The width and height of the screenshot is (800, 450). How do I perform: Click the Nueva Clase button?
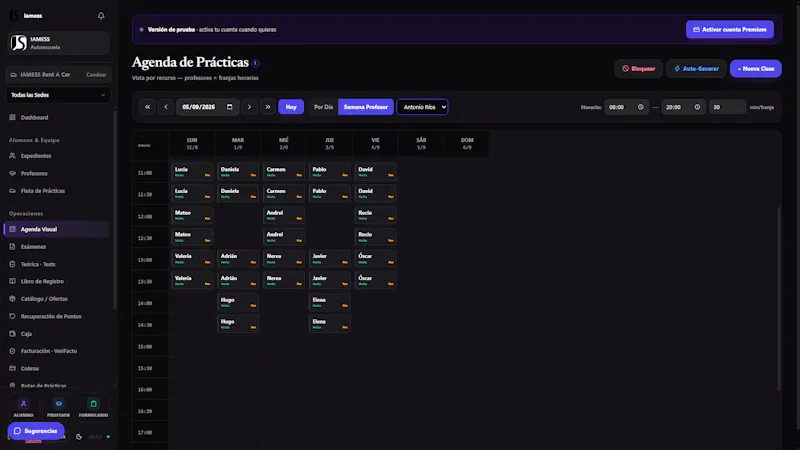(756, 68)
